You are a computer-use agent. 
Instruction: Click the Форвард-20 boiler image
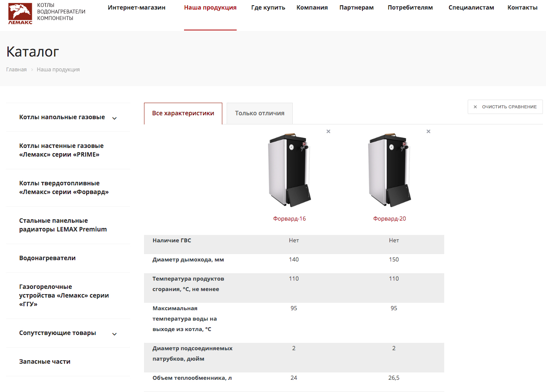(390, 171)
